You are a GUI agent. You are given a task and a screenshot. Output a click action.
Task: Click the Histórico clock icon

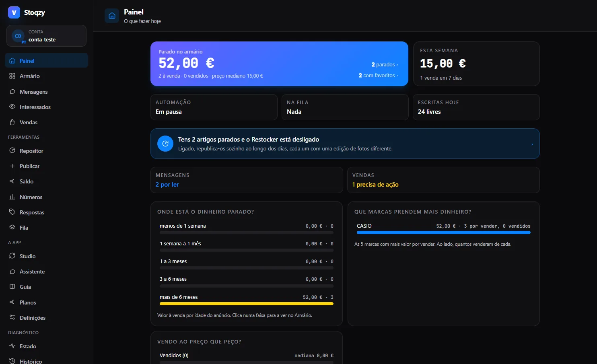pos(12,361)
